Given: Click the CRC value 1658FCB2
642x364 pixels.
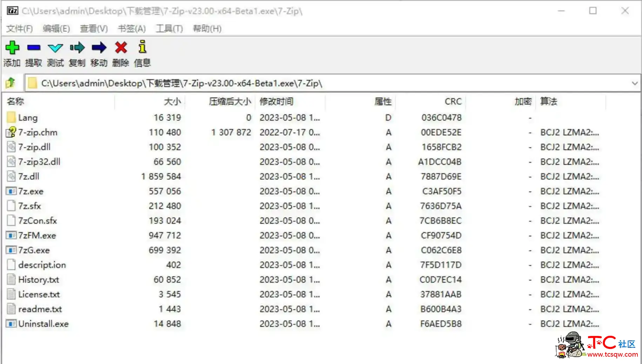Looking at the screenshot, I should pyautogui.click(x=442, y=147).
